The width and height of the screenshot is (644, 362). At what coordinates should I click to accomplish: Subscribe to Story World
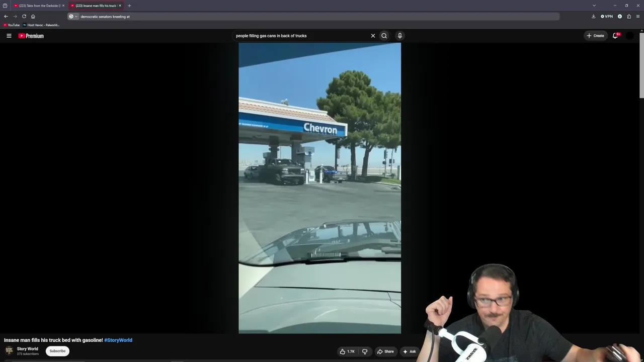click(57, 351)
